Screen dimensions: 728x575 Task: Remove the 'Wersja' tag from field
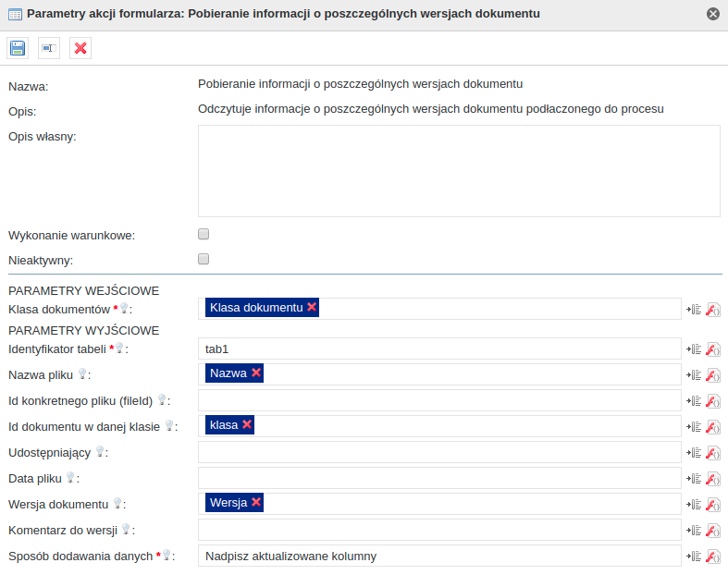click(x=256, y=502)
